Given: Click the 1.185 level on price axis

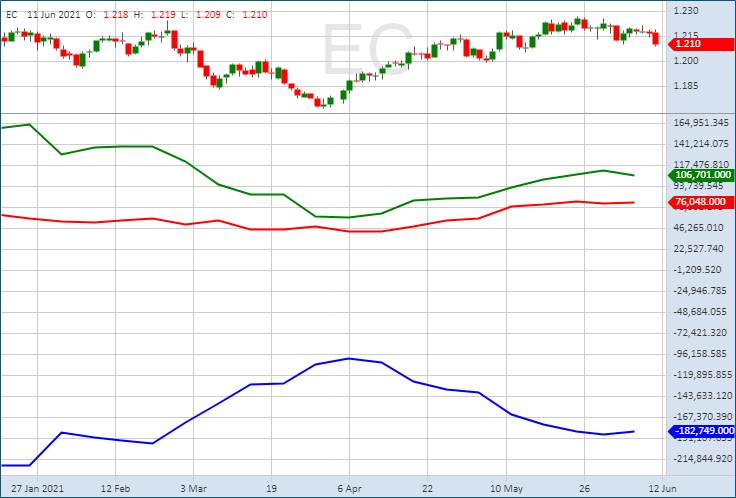Looking at the screenshot, I should (686, 86).
